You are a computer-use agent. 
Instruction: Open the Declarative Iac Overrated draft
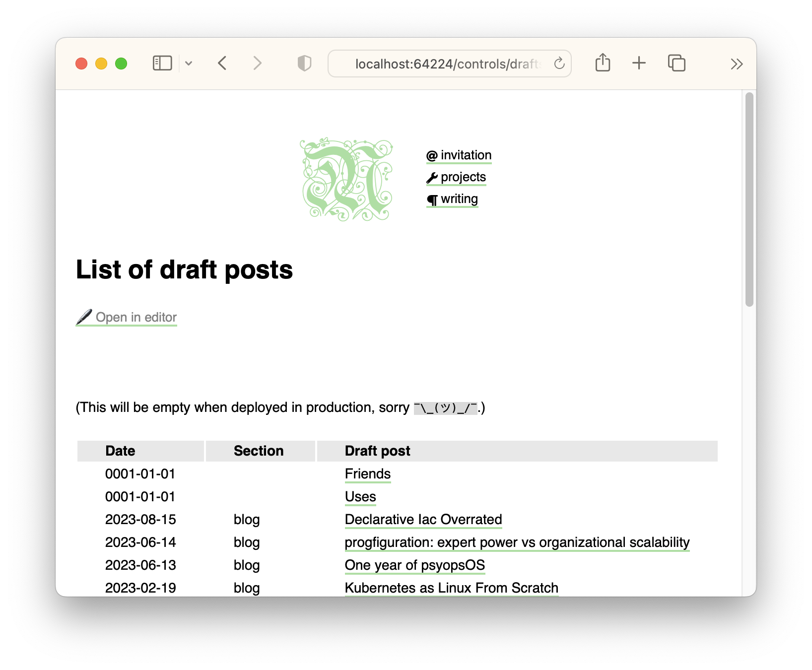423,520
